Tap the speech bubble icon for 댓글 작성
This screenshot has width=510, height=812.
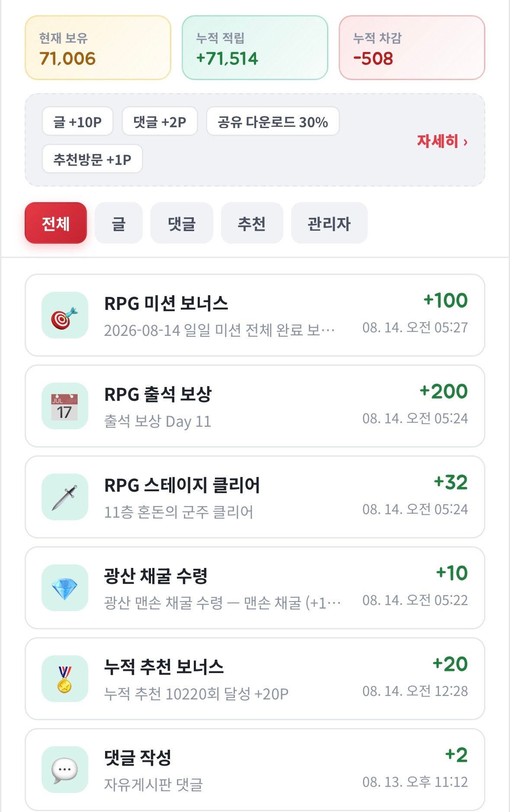(65, 770)
